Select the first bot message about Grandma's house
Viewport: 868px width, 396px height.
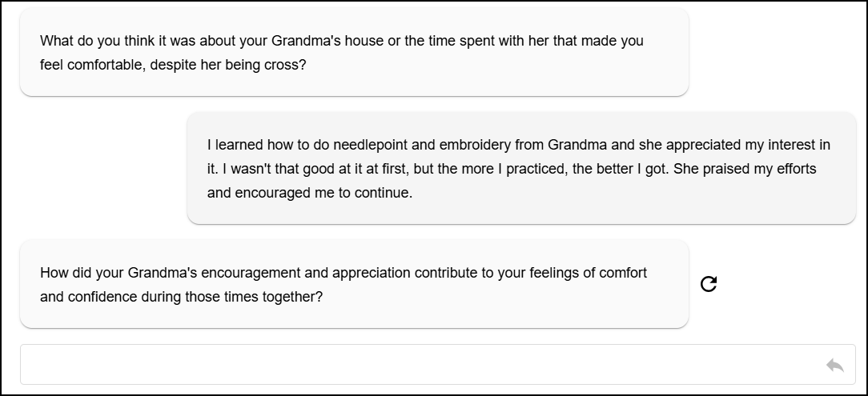(354, 53)
